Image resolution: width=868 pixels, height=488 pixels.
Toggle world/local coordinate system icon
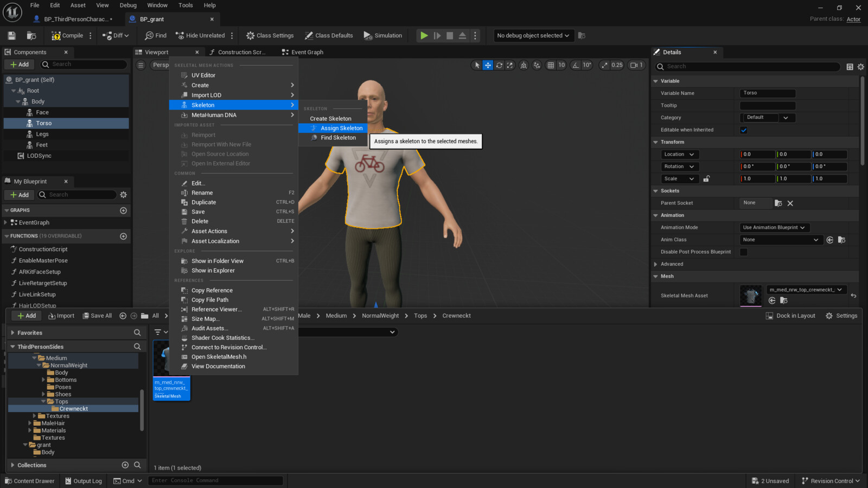(x=524, y=65)
